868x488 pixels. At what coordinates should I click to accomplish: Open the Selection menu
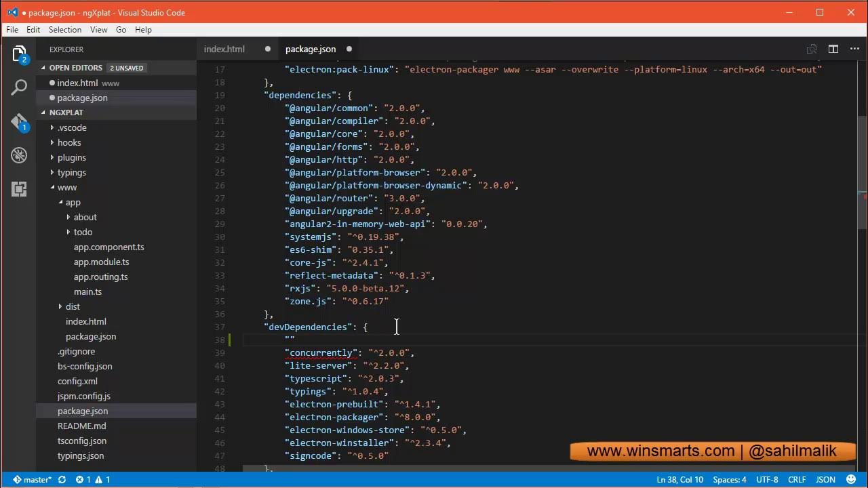point(65,30)
